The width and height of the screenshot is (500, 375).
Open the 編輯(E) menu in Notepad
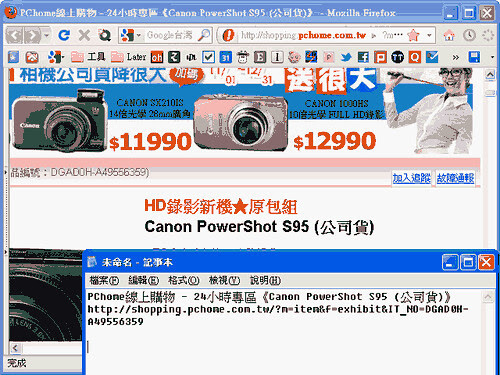click(144, 280)
